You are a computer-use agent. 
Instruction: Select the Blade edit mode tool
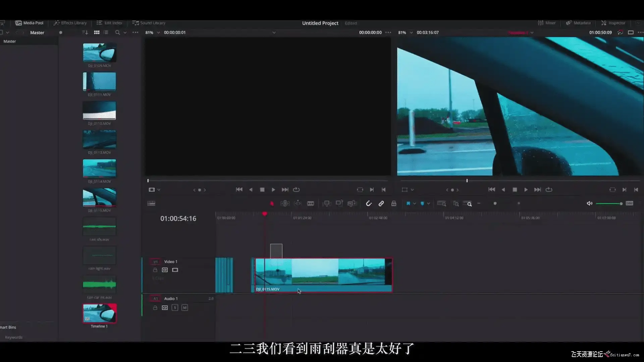click(311, 203)
